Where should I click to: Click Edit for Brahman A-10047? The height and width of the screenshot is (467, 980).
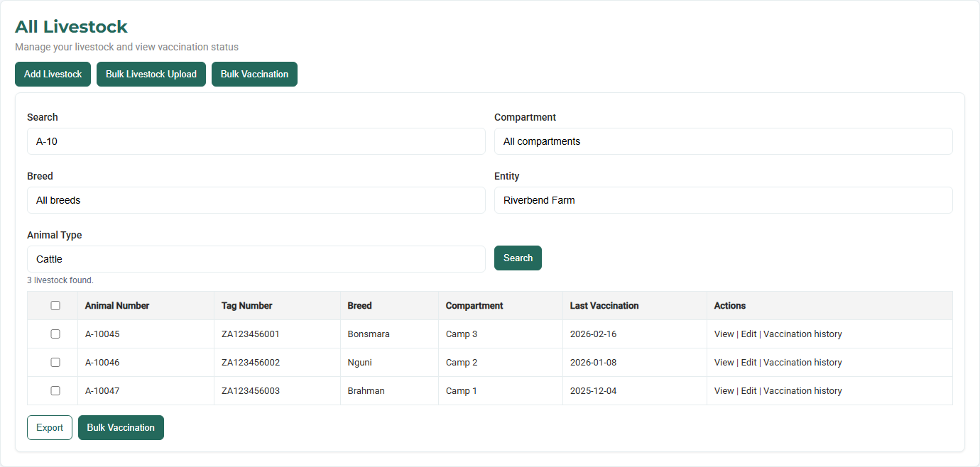748,391
